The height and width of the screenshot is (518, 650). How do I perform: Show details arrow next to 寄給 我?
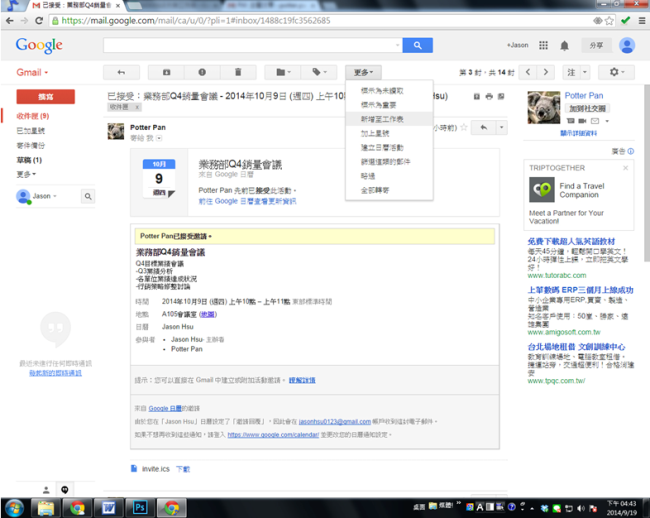point(159,138)
